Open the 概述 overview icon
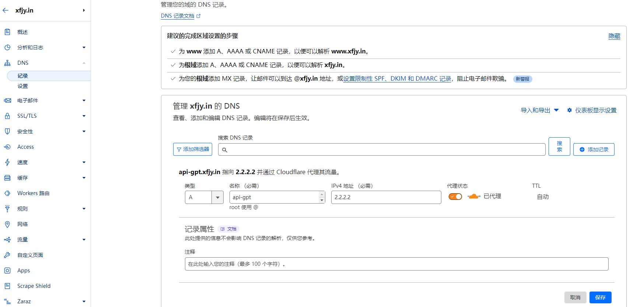 (x=7, y=32)
